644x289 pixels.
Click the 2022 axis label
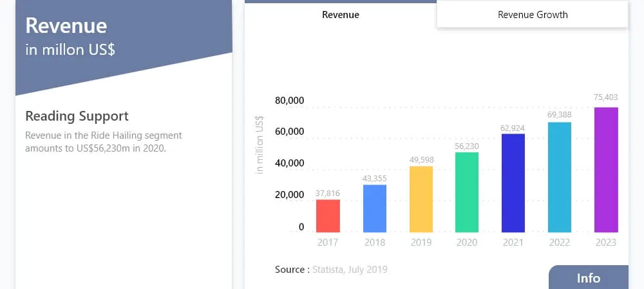coord(560,242)
